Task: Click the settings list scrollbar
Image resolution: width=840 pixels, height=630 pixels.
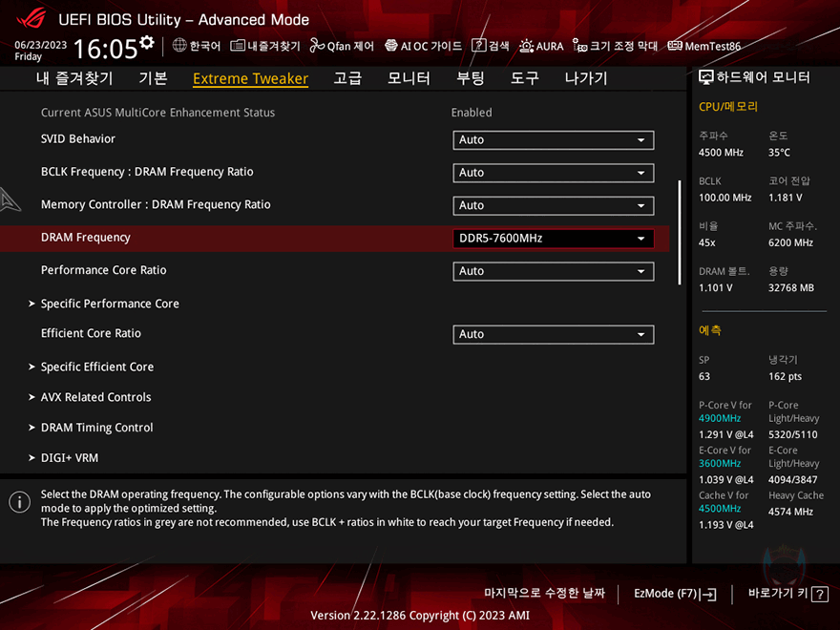Action: (680, 233)
